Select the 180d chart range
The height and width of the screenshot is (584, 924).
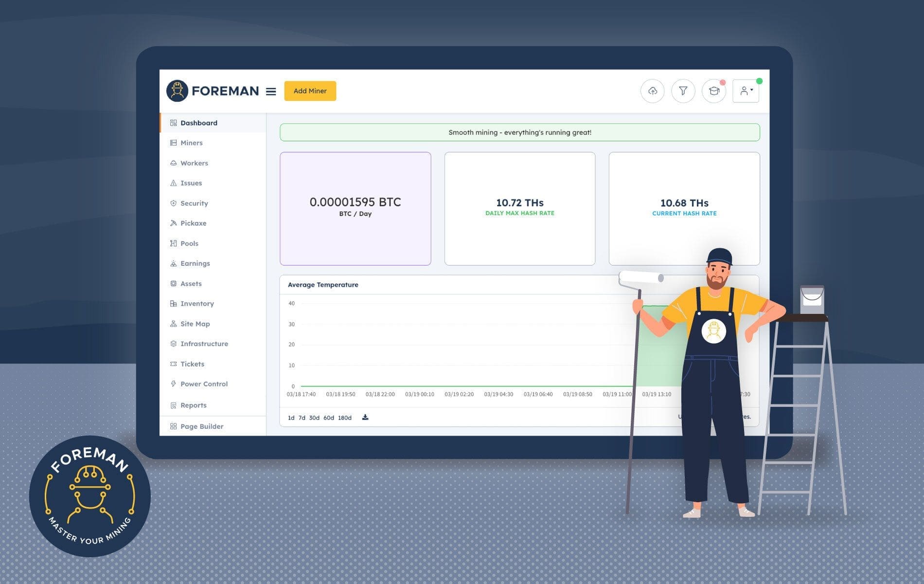(344, 418)
